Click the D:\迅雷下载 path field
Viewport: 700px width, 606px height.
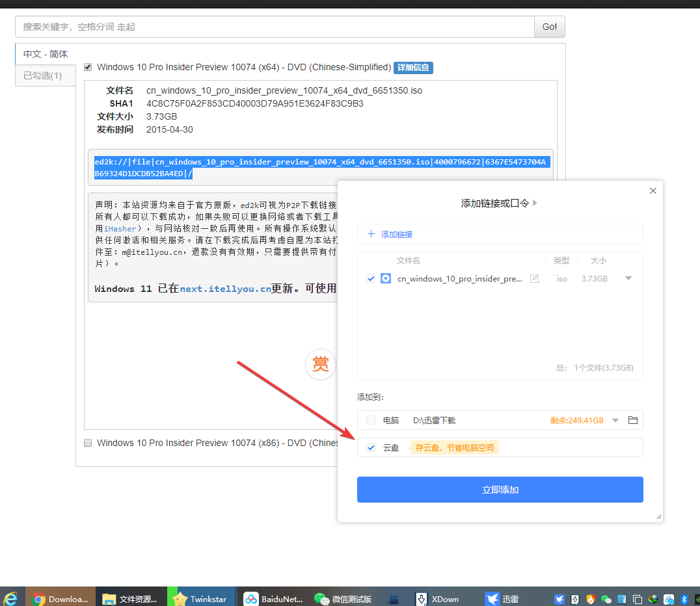click(x=434, y=420)
